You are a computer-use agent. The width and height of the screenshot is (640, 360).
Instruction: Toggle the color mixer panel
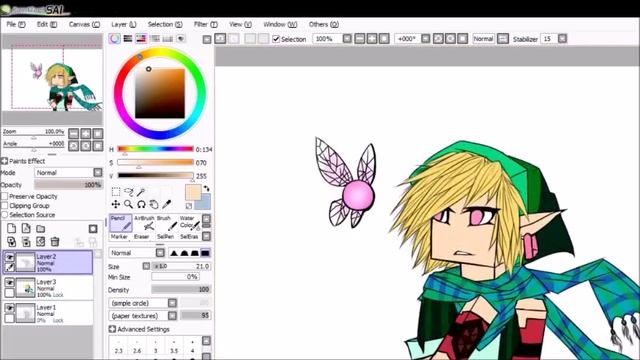click(x=155, y=39)
